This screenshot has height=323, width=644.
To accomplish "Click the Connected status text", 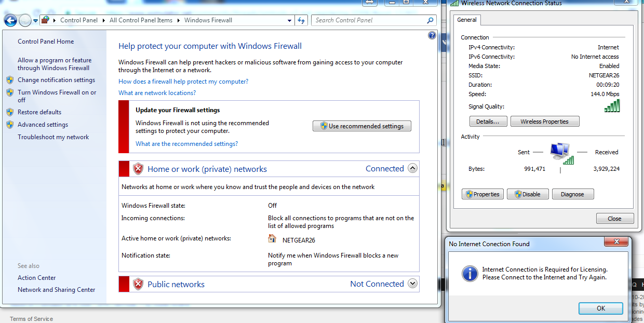I will coord(385,169).
